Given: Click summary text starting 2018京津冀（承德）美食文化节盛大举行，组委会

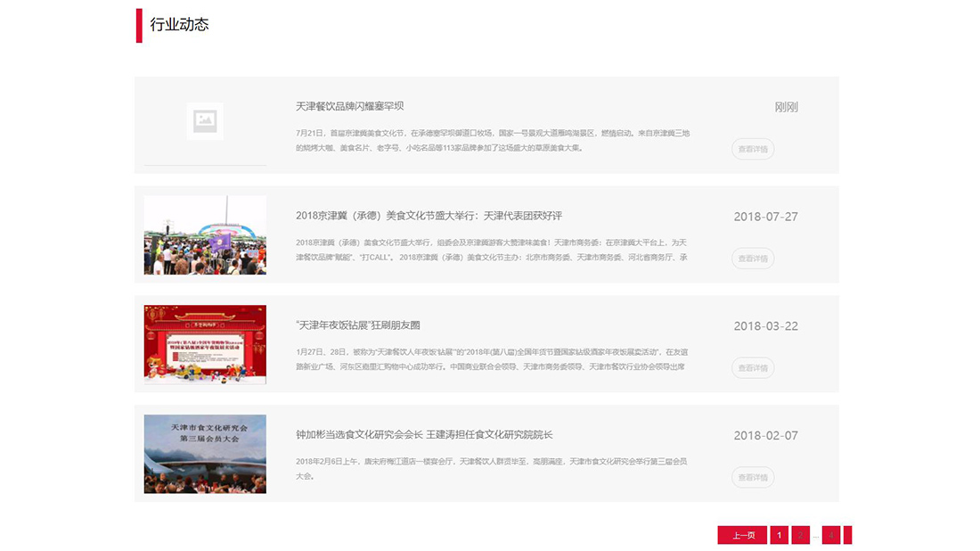Looking at the screenshot, I should click(492, 251).
